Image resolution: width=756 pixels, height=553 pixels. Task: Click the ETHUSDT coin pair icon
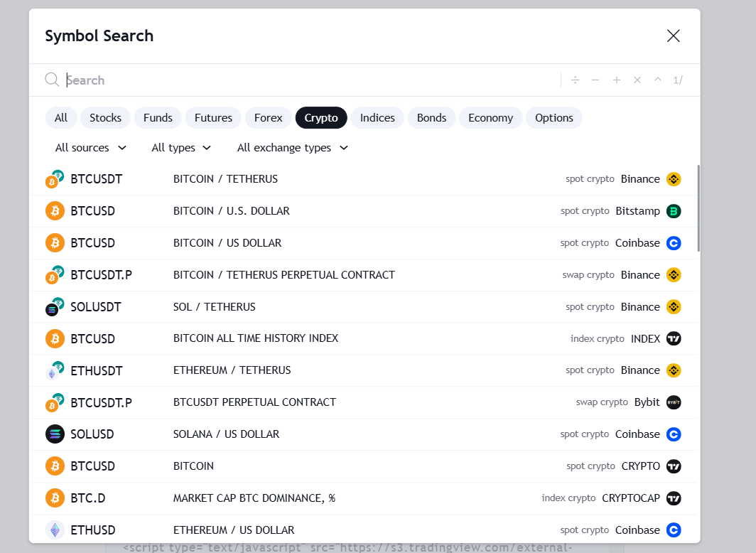point(55,370)
